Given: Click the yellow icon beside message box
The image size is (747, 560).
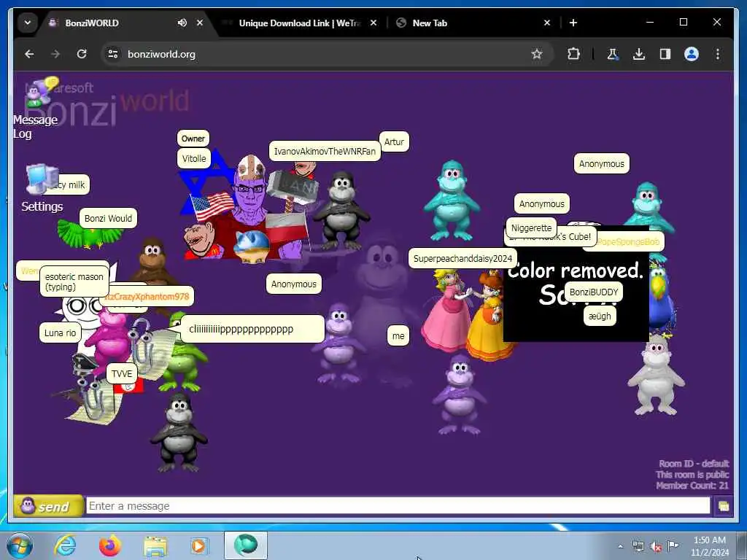Looking at the screenshot, I should 723,506.
